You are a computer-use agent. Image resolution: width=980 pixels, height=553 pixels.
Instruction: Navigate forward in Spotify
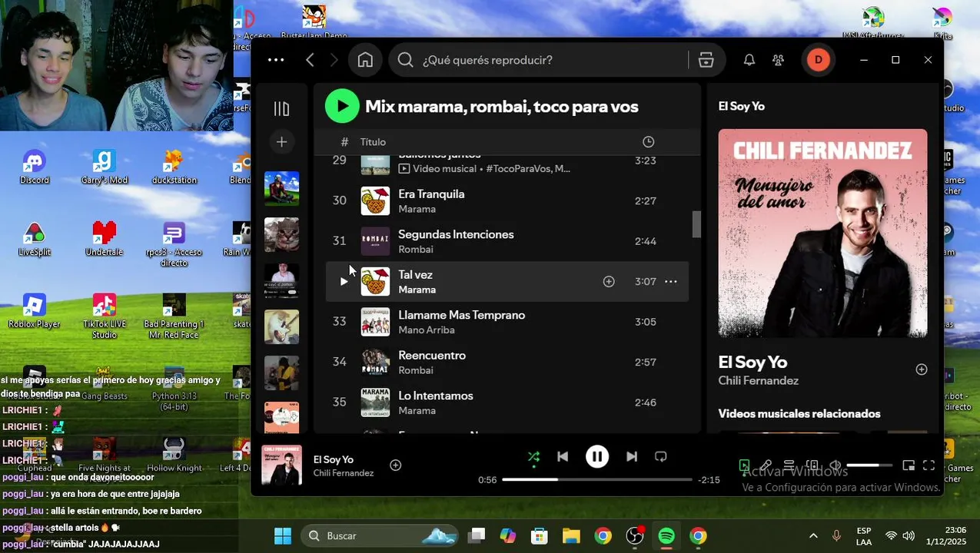334,60
